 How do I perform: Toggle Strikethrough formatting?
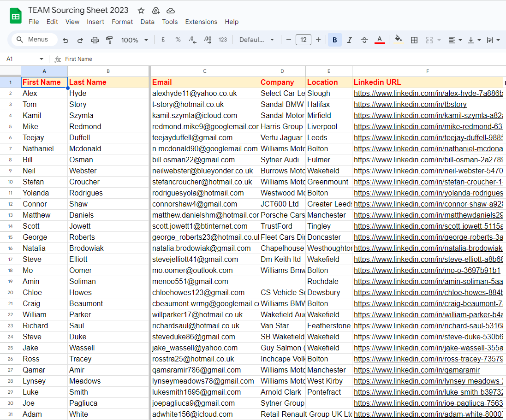click(x=364, y=40)
